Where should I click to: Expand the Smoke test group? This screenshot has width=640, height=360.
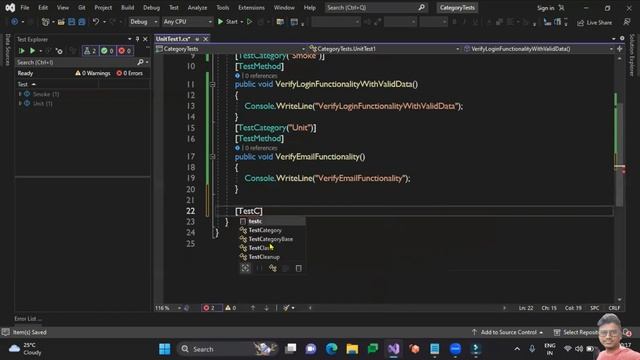[x=20, y=94]
